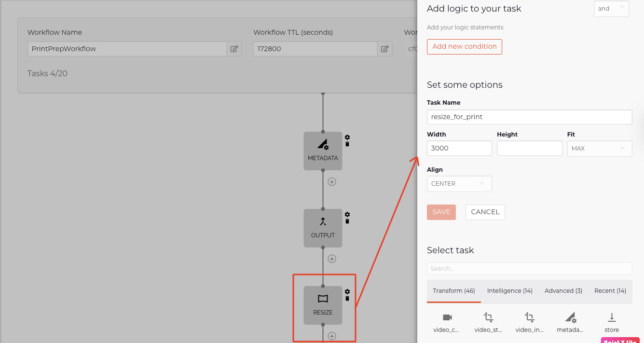
Task: Click the task search field
Action: click(x=529, y=268)
